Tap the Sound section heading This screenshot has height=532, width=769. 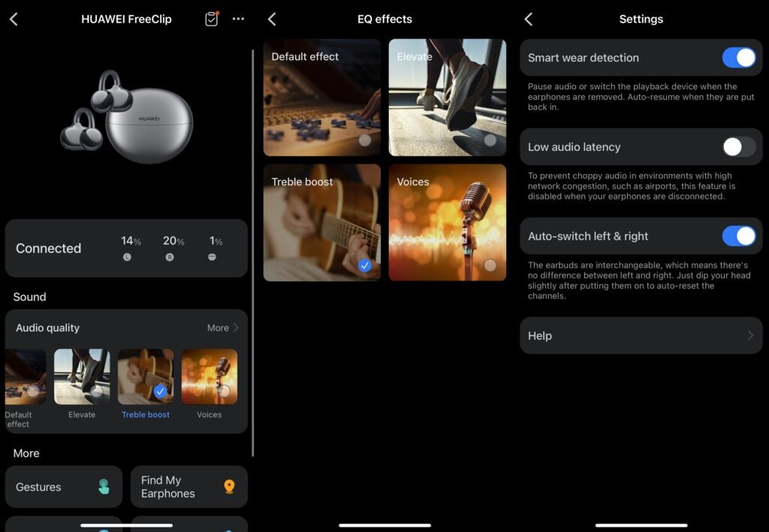coord(29,297)
